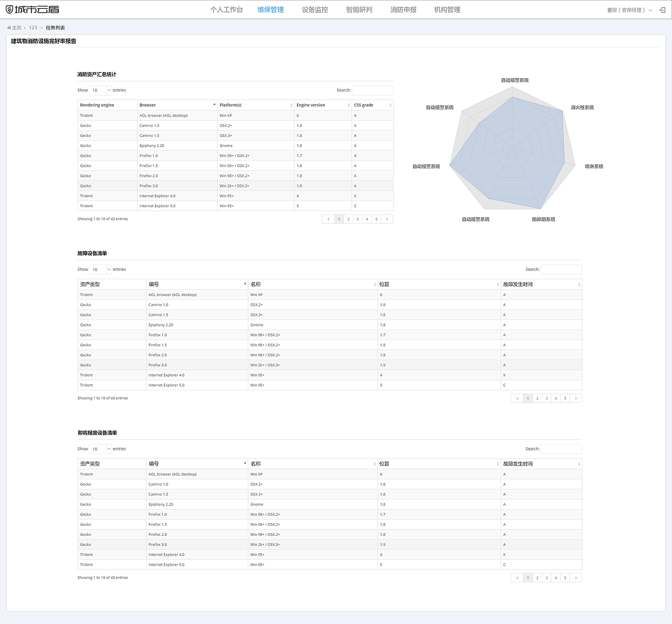Screen dimensions: 672x624
Task: Click 故障发生时间 sort icon in 即将报废设备清单 table
Action: point(579,464)
